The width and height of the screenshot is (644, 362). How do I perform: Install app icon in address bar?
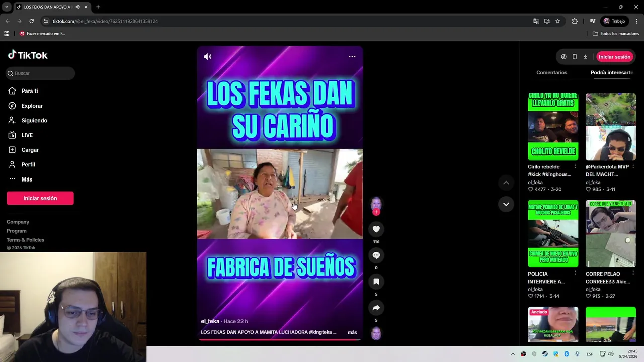click(x=547, y=21)
